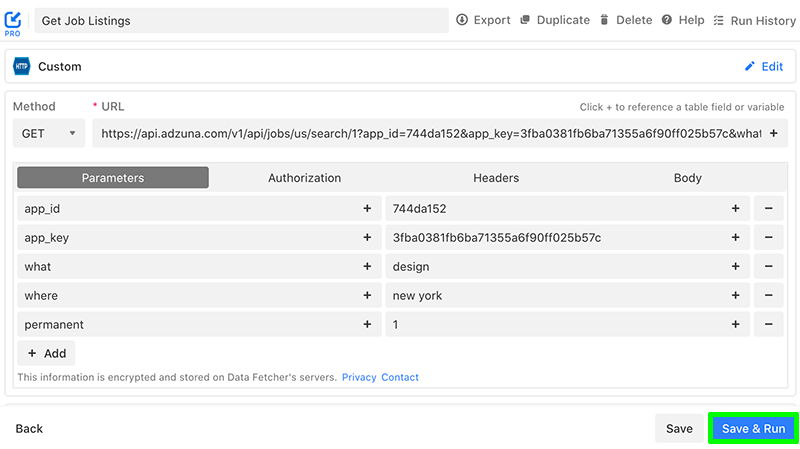Click plus in app_key name field

coord(367,237)
